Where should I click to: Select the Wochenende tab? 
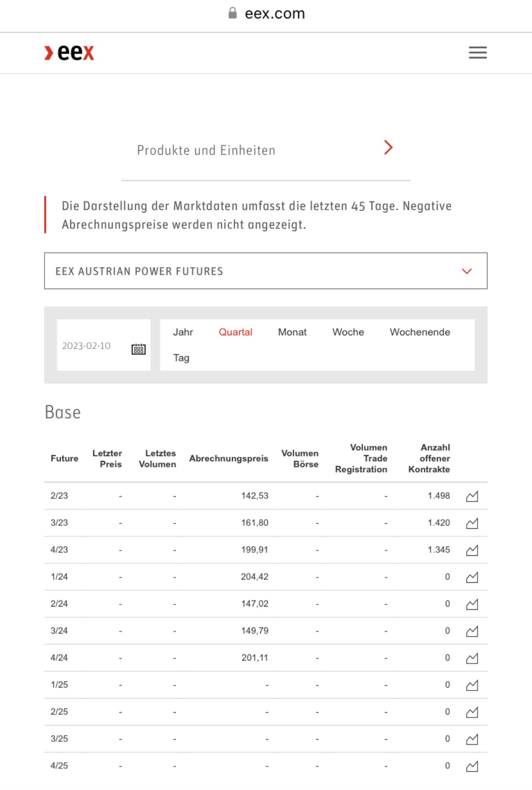point(420,332)
